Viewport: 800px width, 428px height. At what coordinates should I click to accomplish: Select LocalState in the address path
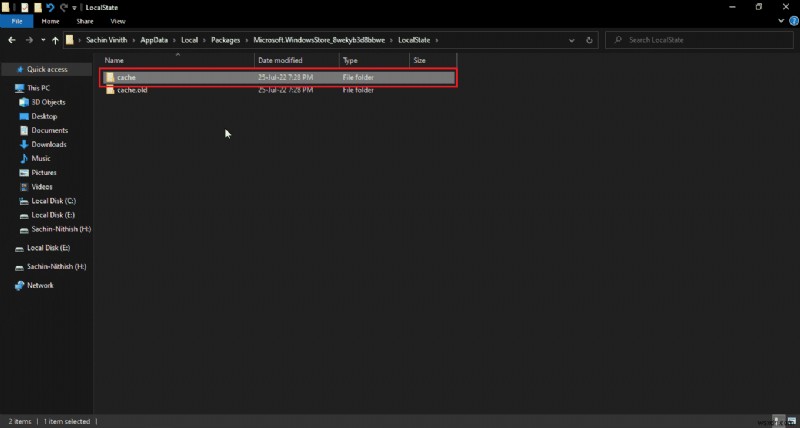pos(414,40)
